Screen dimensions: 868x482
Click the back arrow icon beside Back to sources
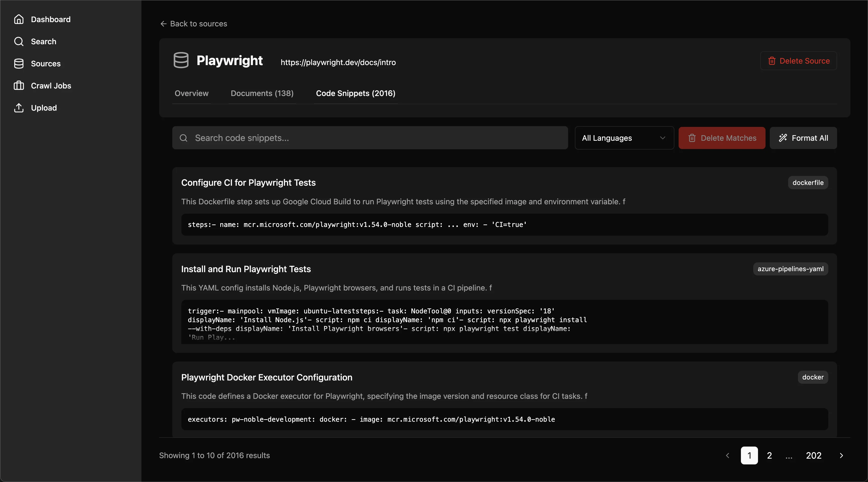(x=164, y=24)
